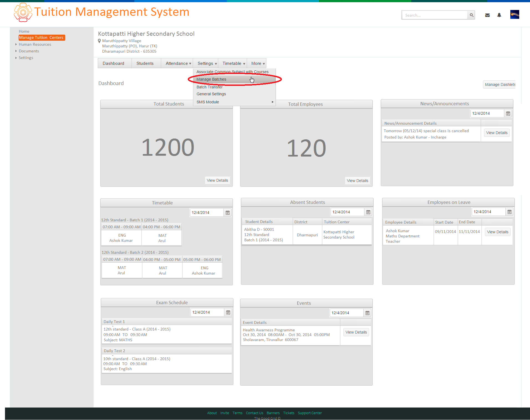Expand Documents in sidebar
This screenshot has width=530, height=420.
coord(16,51)
